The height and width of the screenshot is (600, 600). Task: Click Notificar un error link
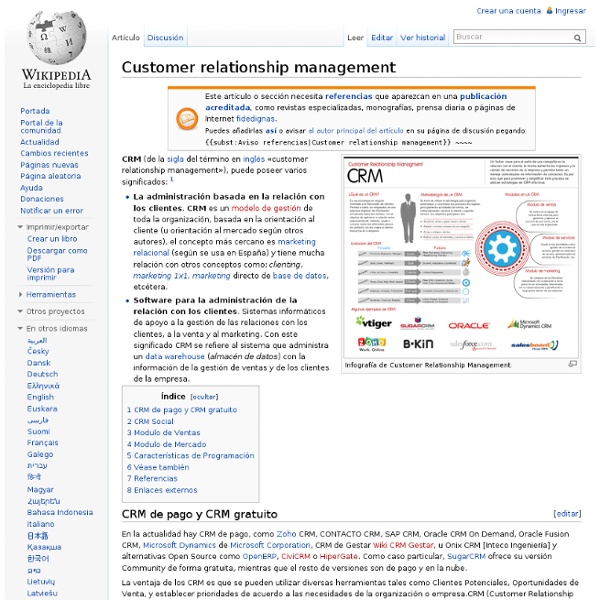click(x=51, y=211)
